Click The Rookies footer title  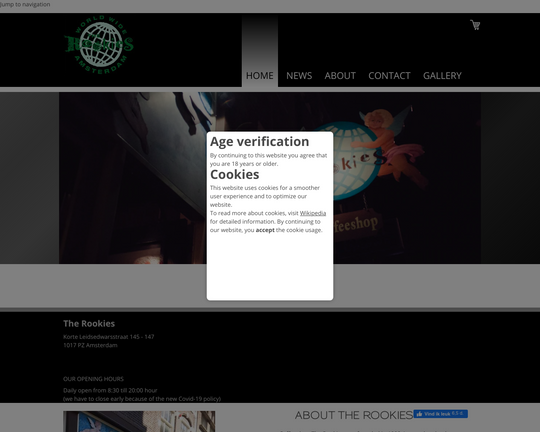coord(89,323)
